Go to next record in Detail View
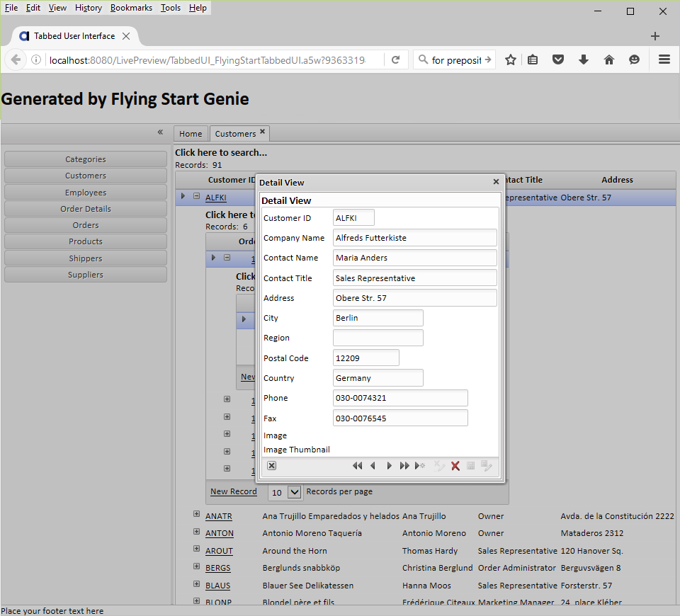 (389, 466)
